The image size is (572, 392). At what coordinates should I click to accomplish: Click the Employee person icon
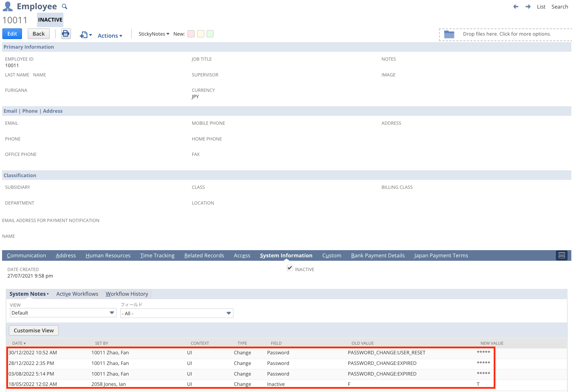pyautogui.click(x=8, y=7)
